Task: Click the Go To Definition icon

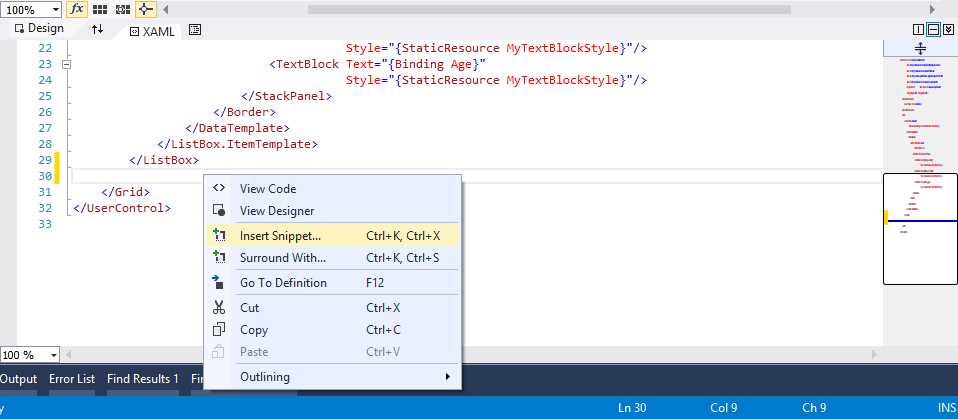Action: 218,282
